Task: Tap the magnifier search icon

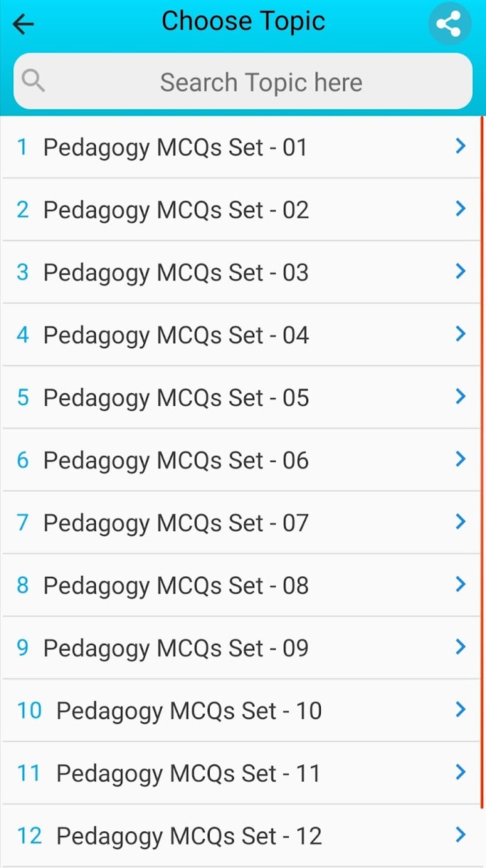Action: [x=33, y=81]
